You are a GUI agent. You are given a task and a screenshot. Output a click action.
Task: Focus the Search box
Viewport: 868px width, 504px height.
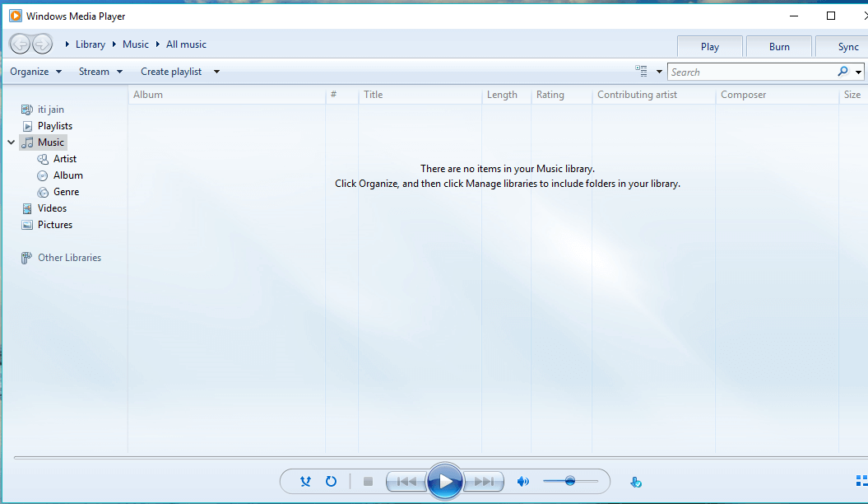click(x=752, y=72)
